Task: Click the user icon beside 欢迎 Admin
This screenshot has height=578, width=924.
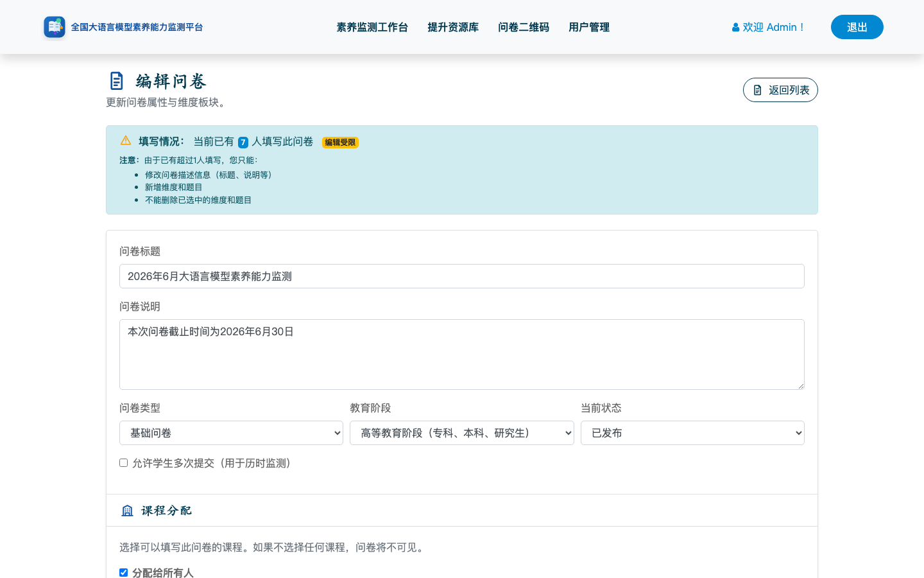Action: [x=735, y=28]
